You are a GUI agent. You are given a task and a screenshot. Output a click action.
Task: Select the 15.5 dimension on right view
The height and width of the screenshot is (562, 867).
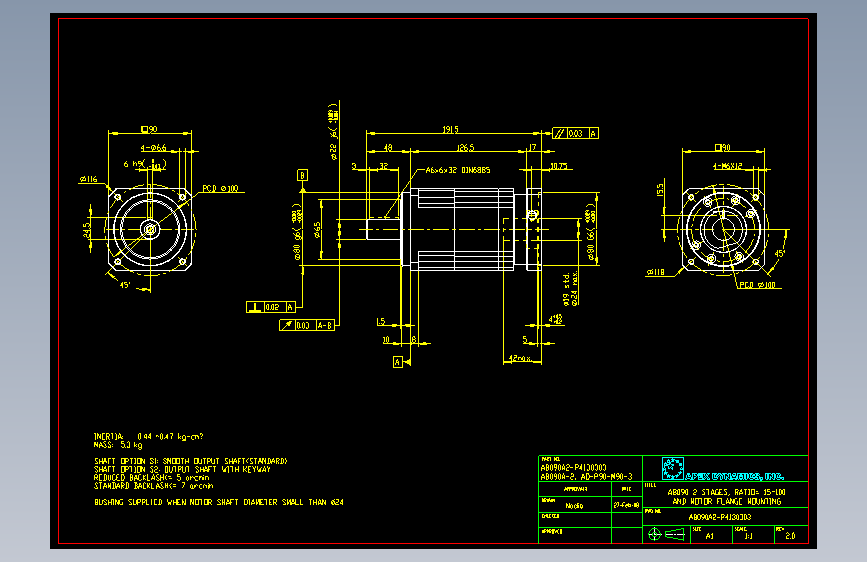(660, 190)
